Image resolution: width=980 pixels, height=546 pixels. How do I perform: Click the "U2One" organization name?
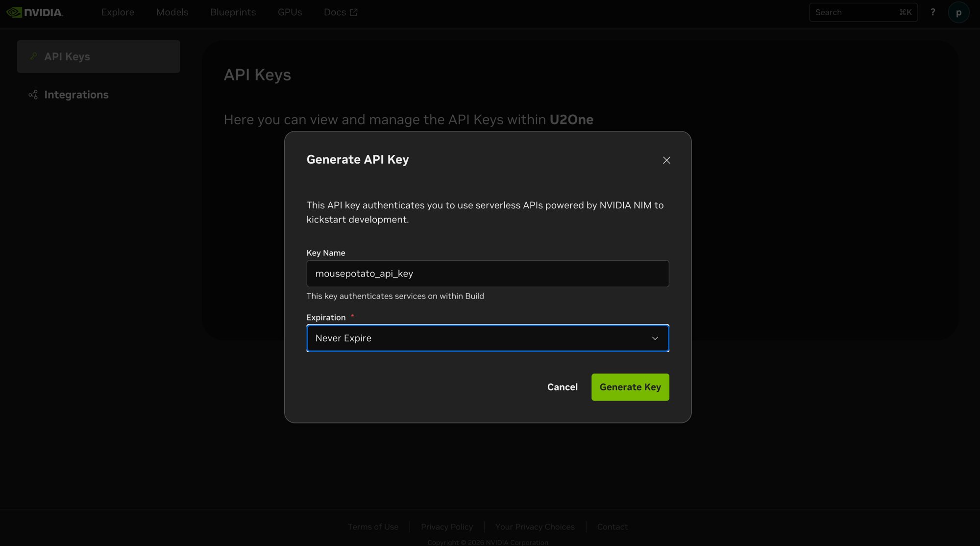point(571,120)
